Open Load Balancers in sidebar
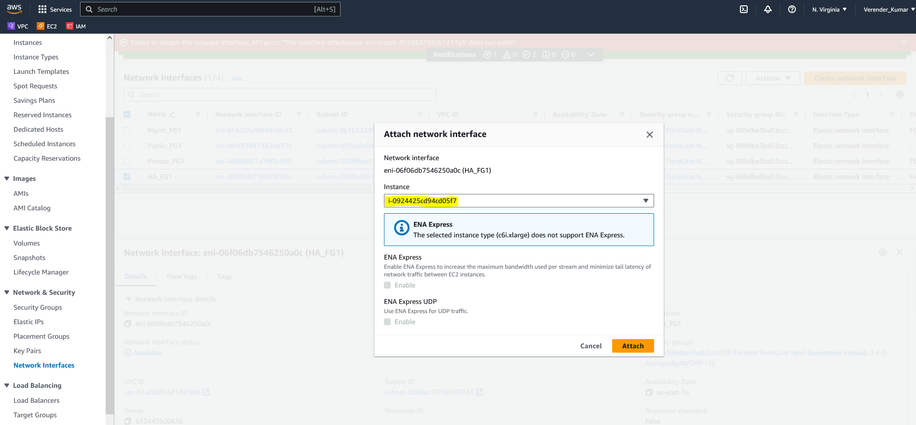Screen dimensions: 916x425 (x=36, y=400)
